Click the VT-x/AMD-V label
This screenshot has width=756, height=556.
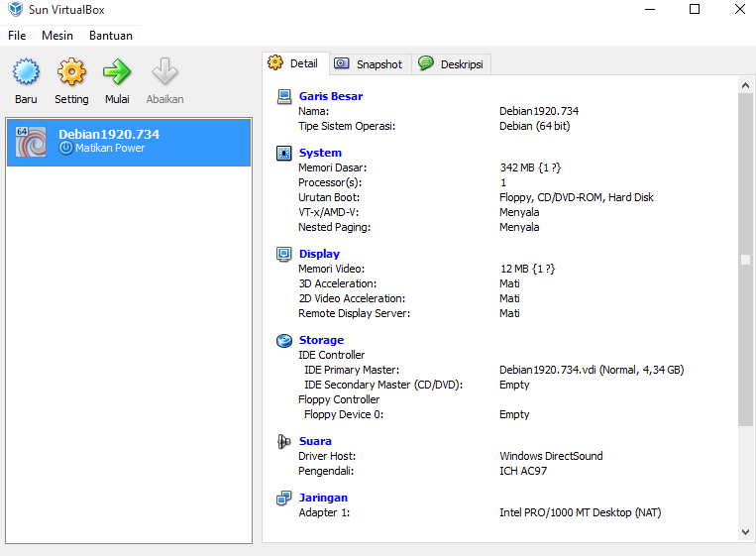(328, 213)
